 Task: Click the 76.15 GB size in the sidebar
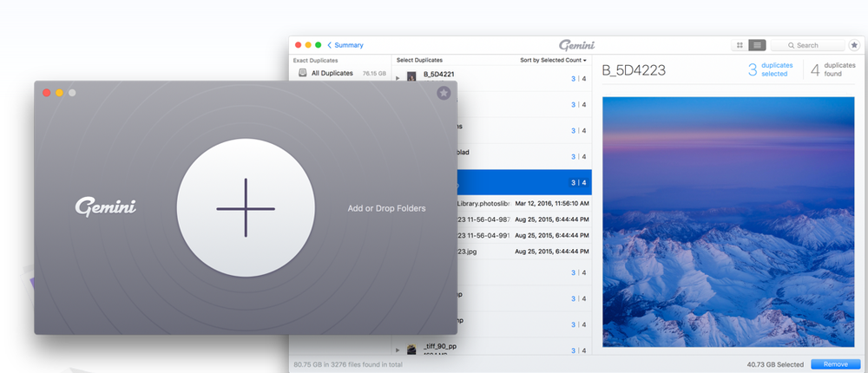[374, 73]
